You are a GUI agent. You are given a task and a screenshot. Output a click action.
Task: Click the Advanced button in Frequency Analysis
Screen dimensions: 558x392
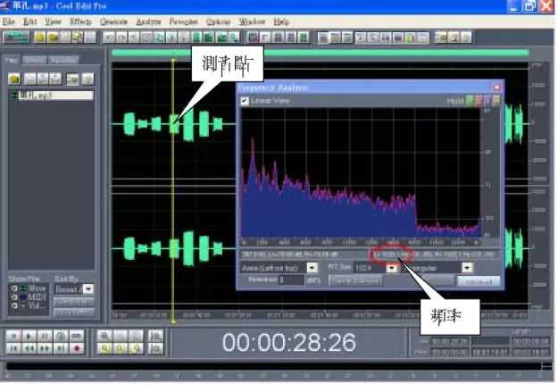[x=479, y=281]
